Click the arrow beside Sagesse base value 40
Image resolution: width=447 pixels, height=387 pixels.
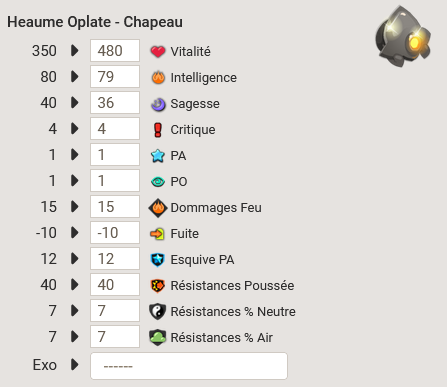[75, 103]
